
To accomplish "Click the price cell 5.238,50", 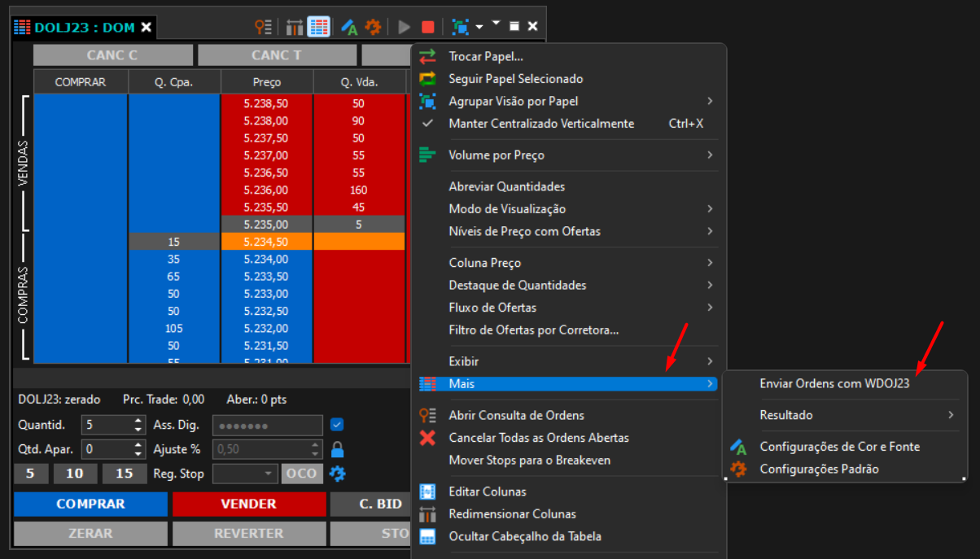I will (x=267, y=103).
